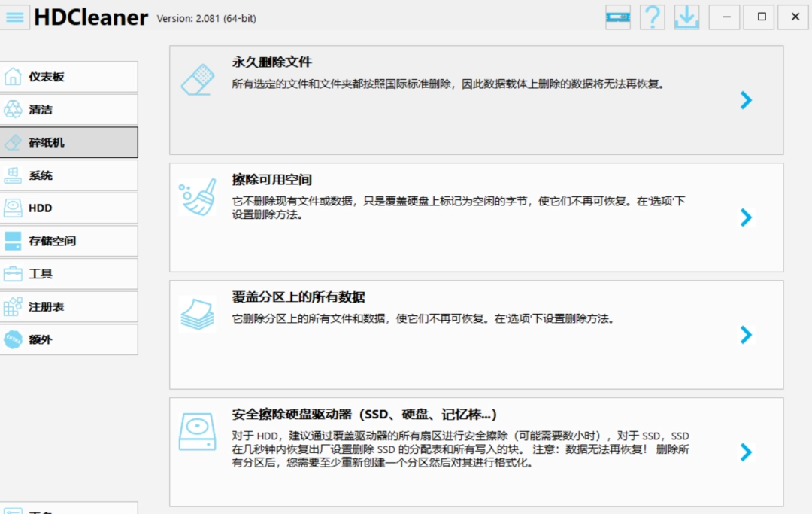Expand the 永久删除文件 arrow
The image size is (812, 514).
point(746,100)
